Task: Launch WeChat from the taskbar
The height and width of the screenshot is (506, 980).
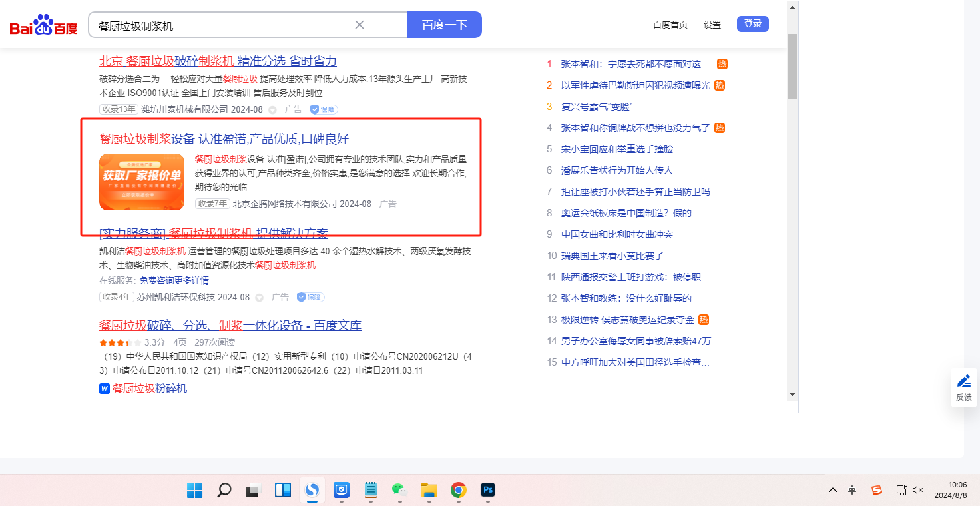Action: (x=399, y=491)
